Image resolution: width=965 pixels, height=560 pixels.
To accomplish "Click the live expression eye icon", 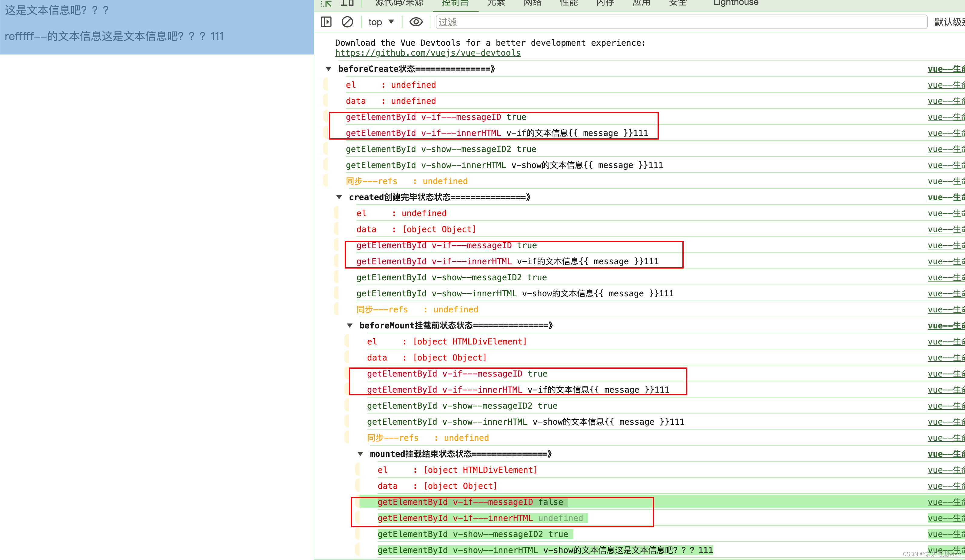I will coord(416,22).
